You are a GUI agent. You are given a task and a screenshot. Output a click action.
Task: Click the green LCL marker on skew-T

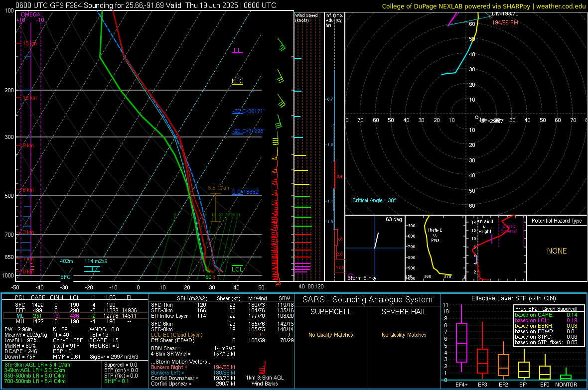(237, 268)
